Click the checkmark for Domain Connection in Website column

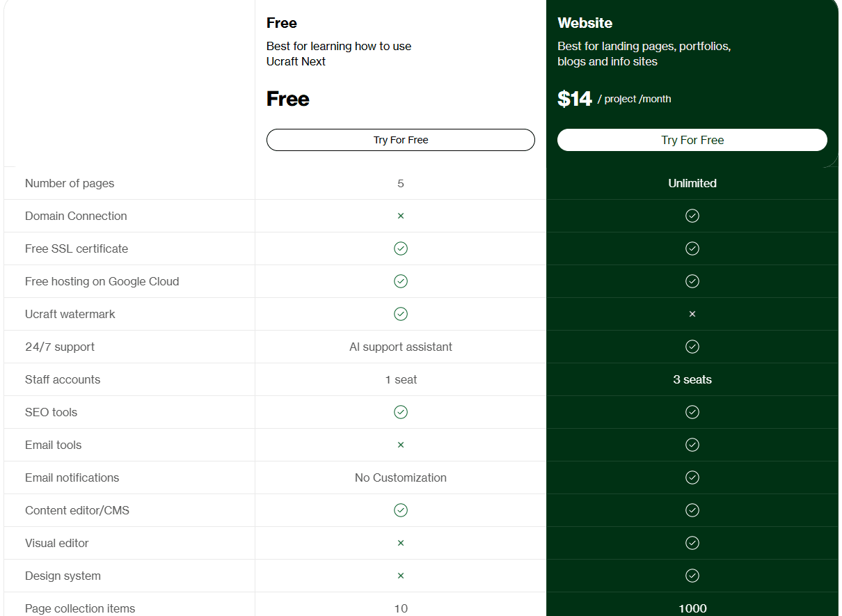click(x=692, y=216)
